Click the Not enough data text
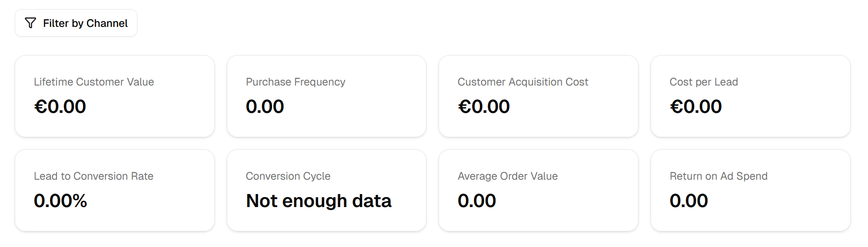868x247 pixels. [x=319, y=201]
